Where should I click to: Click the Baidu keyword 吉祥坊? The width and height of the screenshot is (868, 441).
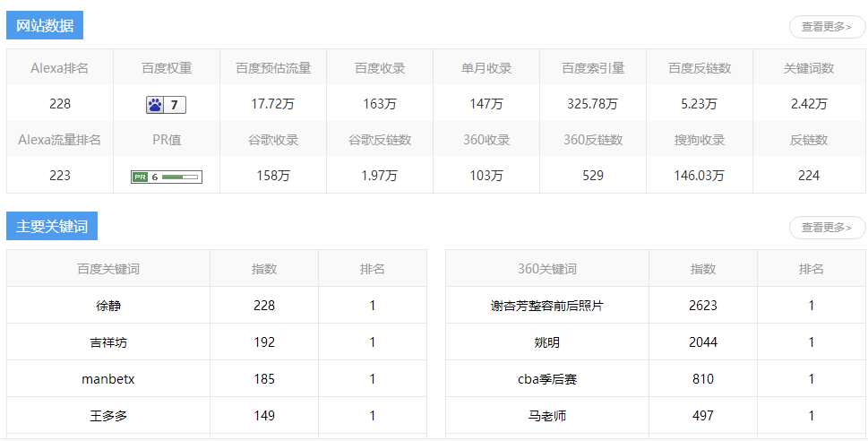(108, 342)
